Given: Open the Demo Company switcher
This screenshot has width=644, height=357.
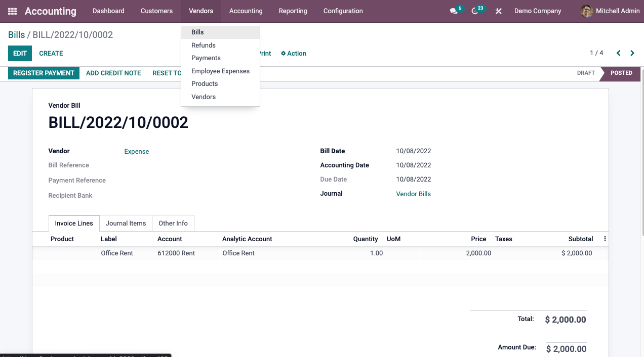Looking at the screenshot, I should click(x=538, y=11).
